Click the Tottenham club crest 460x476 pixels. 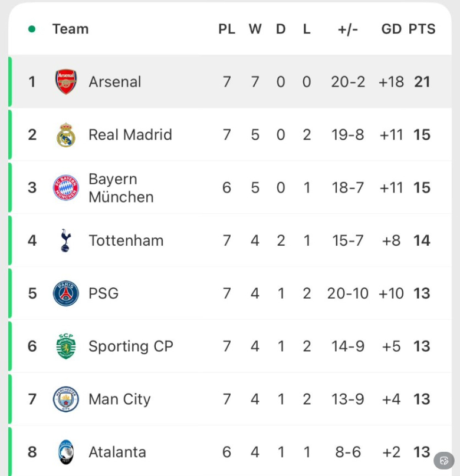66,240
